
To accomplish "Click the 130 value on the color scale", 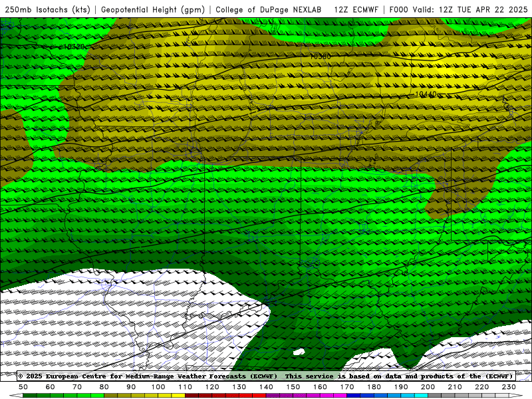I will [239, 387].
